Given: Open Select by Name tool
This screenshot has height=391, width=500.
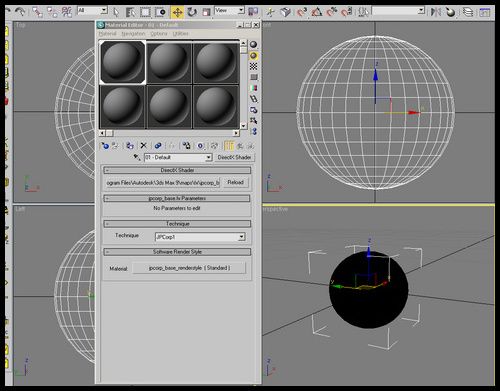Looking at the screenshot, I should coord(131,13).
